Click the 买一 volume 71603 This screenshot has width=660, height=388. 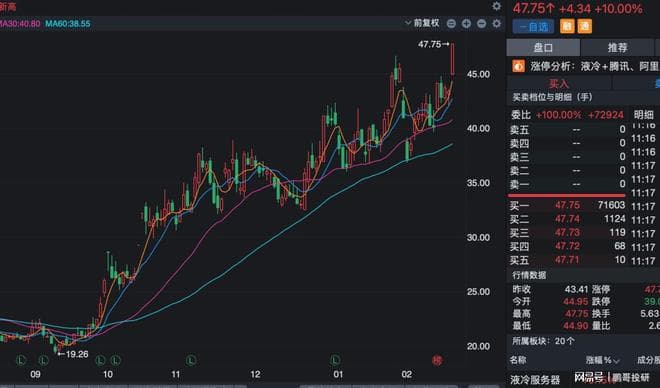611,205
